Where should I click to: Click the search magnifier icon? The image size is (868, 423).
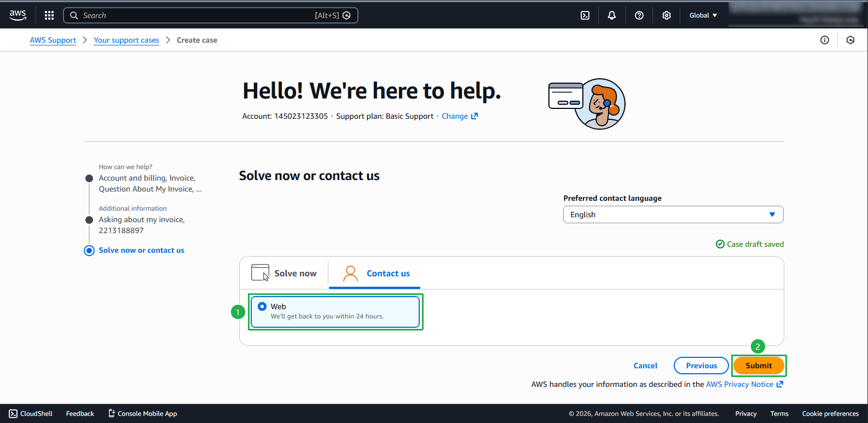coord(74,15)
